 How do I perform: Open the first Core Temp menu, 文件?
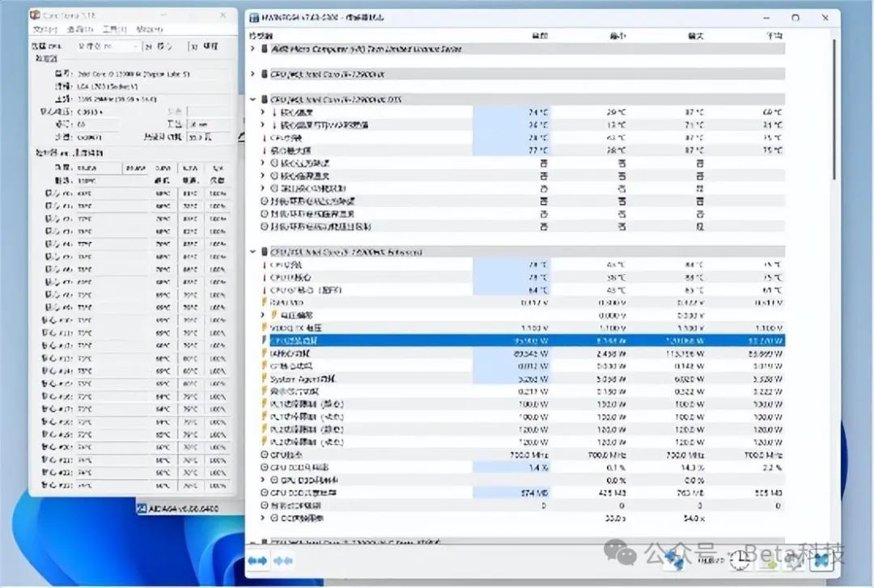tap(45, 30)
